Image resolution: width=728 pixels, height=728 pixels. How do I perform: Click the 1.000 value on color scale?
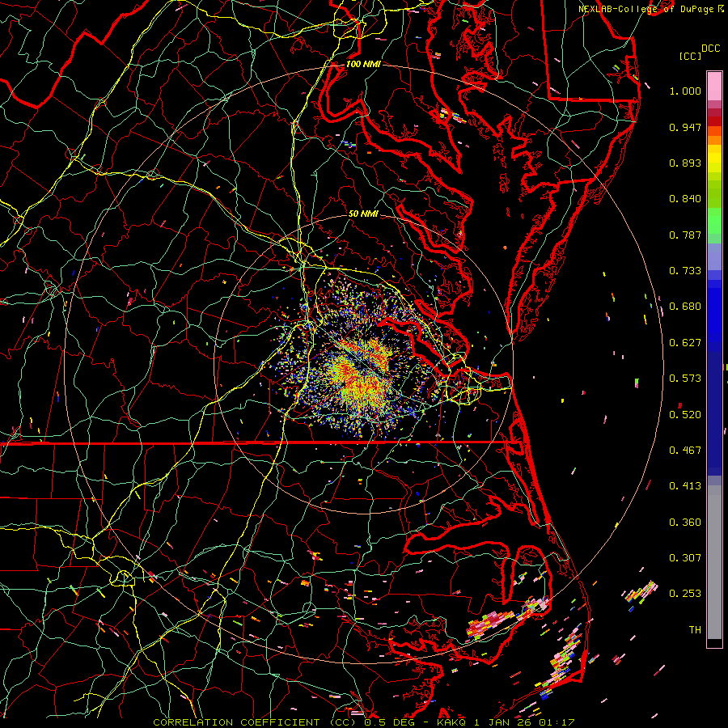tap(685, 91)
